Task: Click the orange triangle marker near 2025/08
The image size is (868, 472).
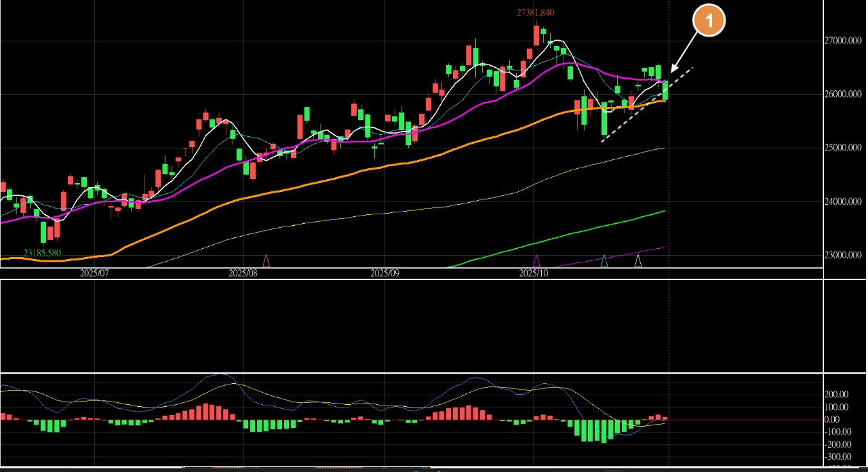Action: click(266, 260)
